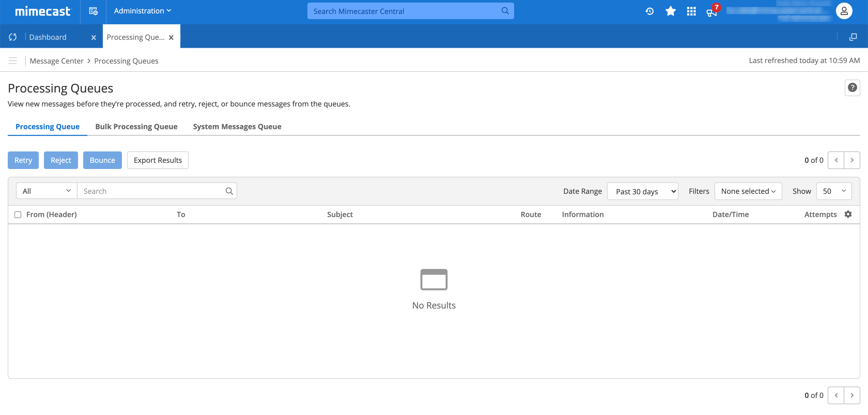Viewport: 868px width, 415px height.
Task: Open the Show 50 results dropdown
Action: (834, 191)
